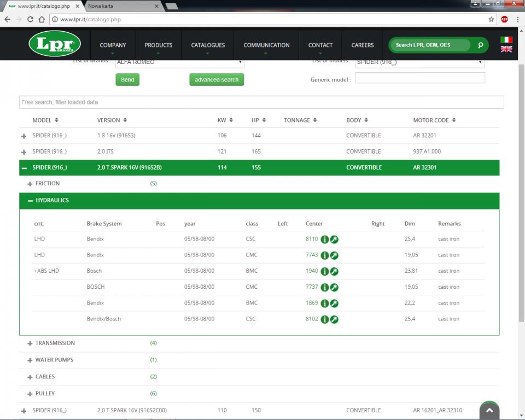Image resolution: width=525 pixels, height=420 pixels.
Task: Open the Adblock Plus extension icon
Action: coord(505,20)
